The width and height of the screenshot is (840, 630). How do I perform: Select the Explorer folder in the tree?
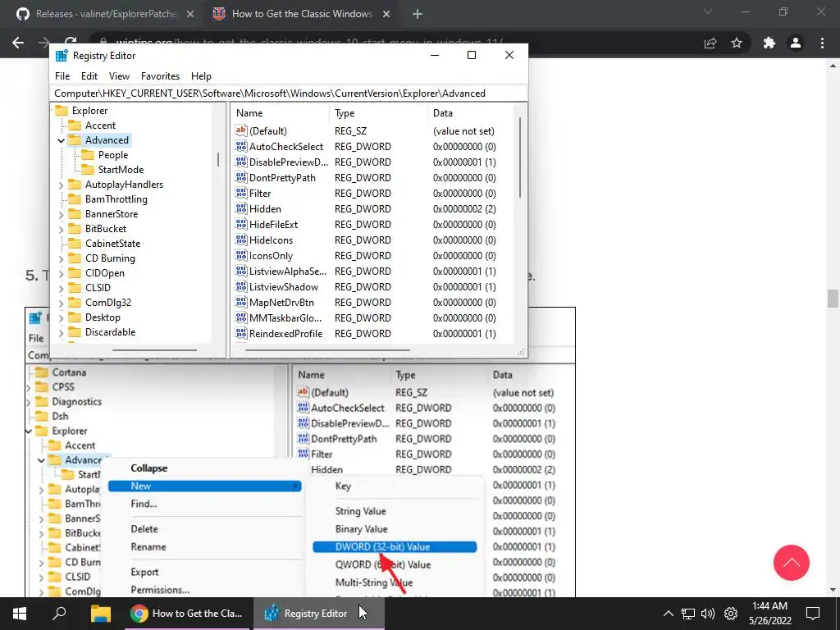(x=62, y=111)
